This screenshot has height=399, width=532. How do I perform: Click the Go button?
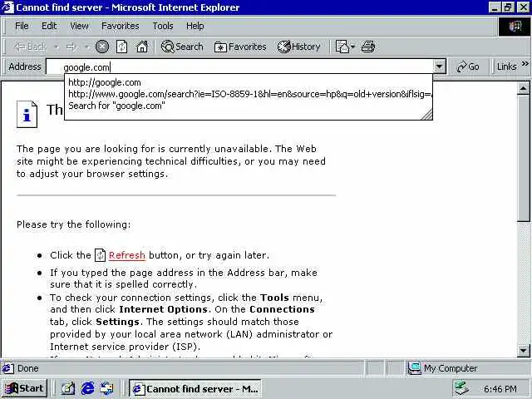click(x=468, y=66)
